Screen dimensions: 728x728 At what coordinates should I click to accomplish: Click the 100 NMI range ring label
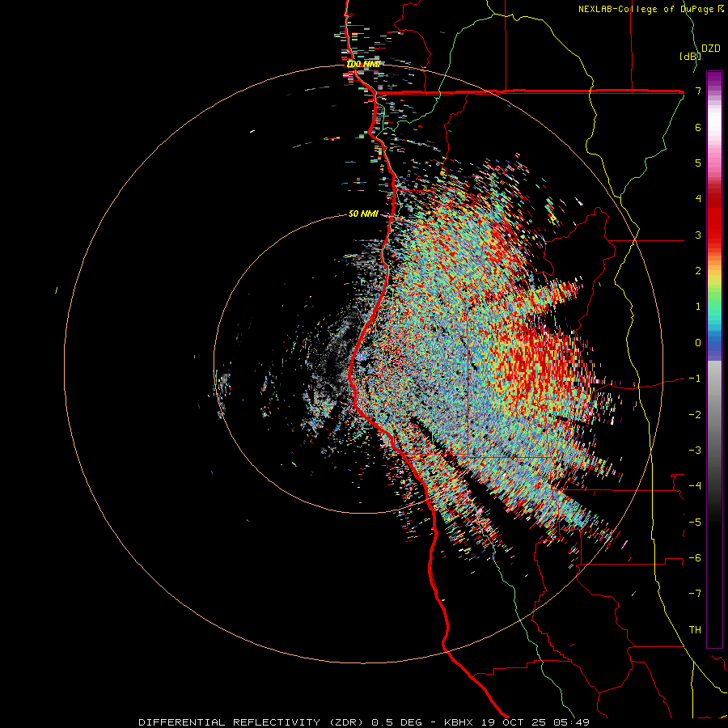point(363,64)
